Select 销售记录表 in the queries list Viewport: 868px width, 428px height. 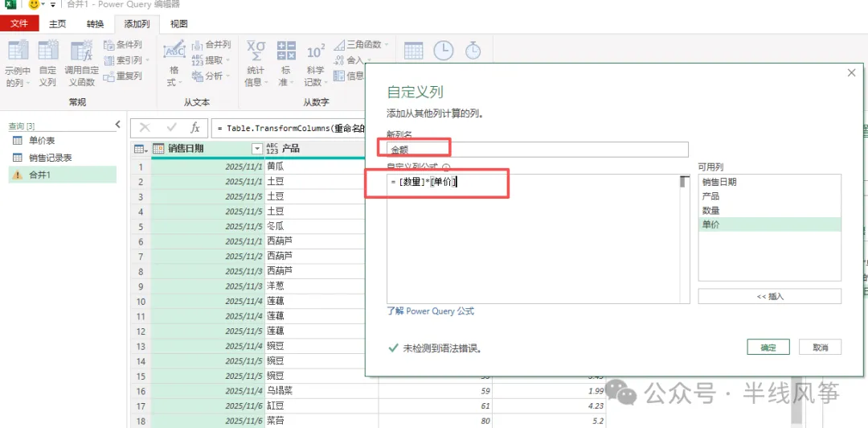(51, 158)
